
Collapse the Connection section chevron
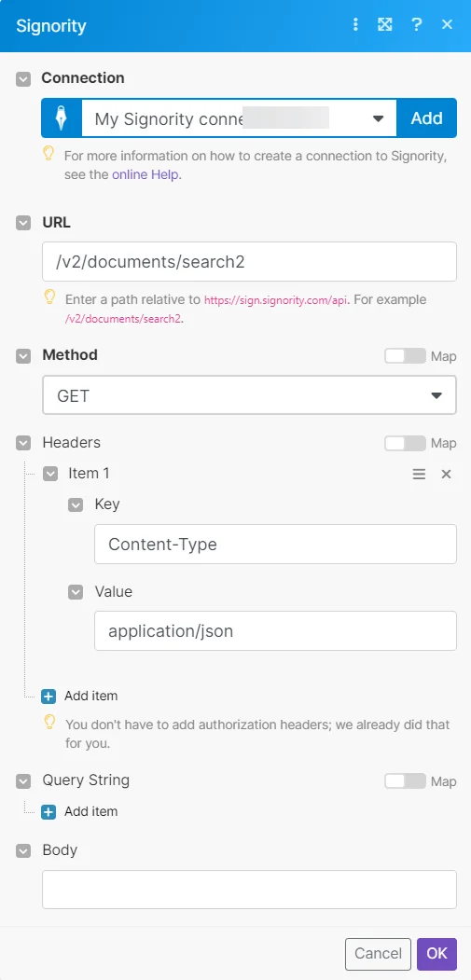coord(23,78)
